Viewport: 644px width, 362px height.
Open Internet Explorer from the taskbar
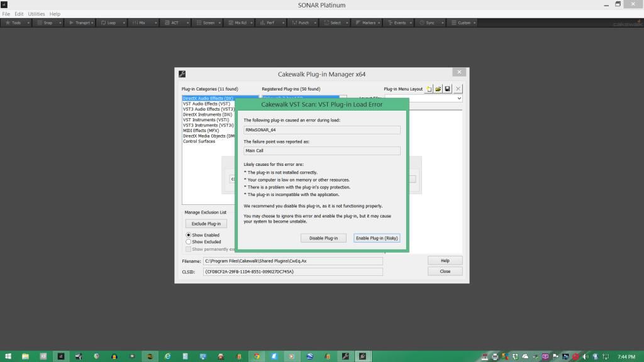click(x=167, y=356)
